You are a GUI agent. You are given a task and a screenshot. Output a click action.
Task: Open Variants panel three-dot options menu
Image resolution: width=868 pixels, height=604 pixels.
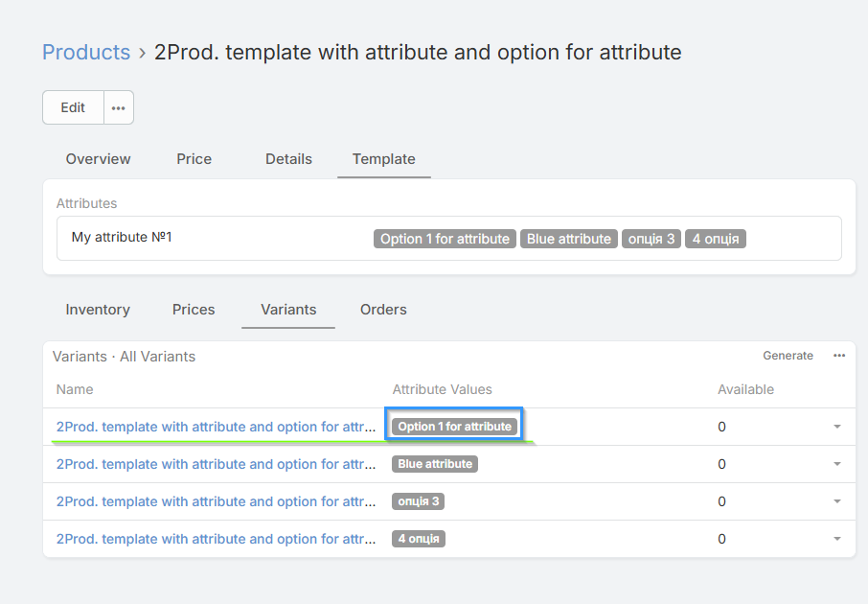(x=839, y=356)
